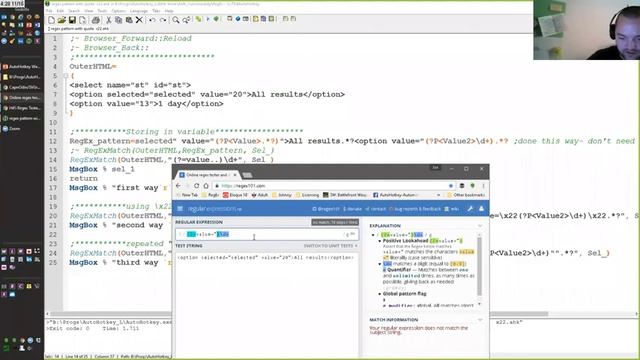This screenshot has height=360, width=640.
Task: Select the Online regex tester browser tab
Action: (x=208, y=175)
